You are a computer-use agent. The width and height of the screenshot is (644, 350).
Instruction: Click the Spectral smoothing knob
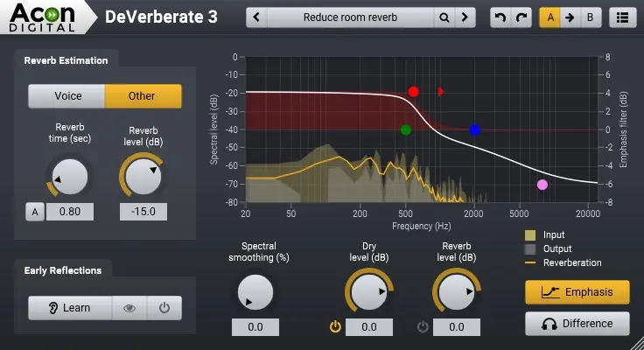pyautogui.click(x=255, y=292)
